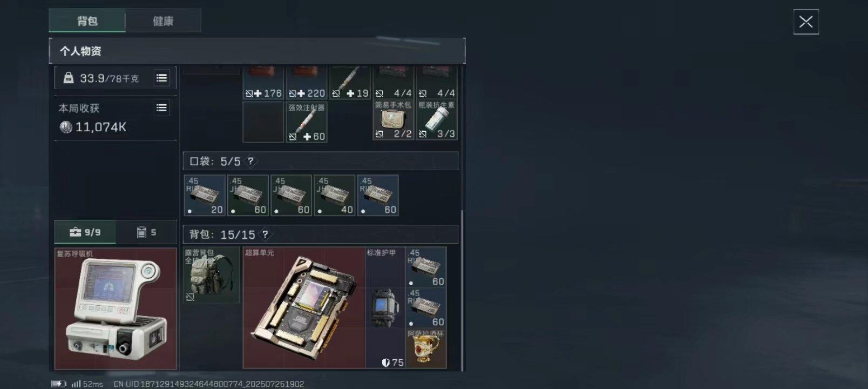Select the safe box 9/9 tab
Viewport: 868px width, 389px height.
pyautogui.click(x=85, y=232)
